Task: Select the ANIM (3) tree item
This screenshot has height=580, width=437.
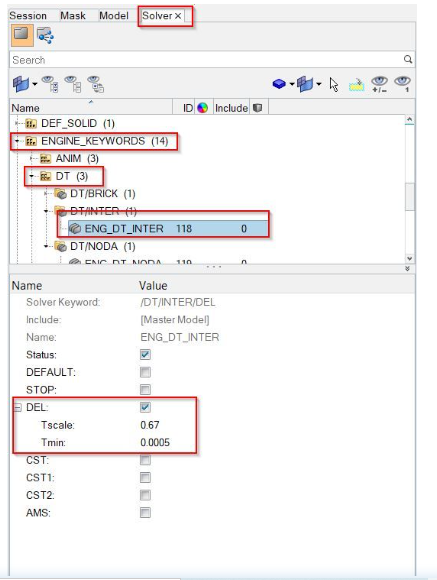Action: (77, 158)
